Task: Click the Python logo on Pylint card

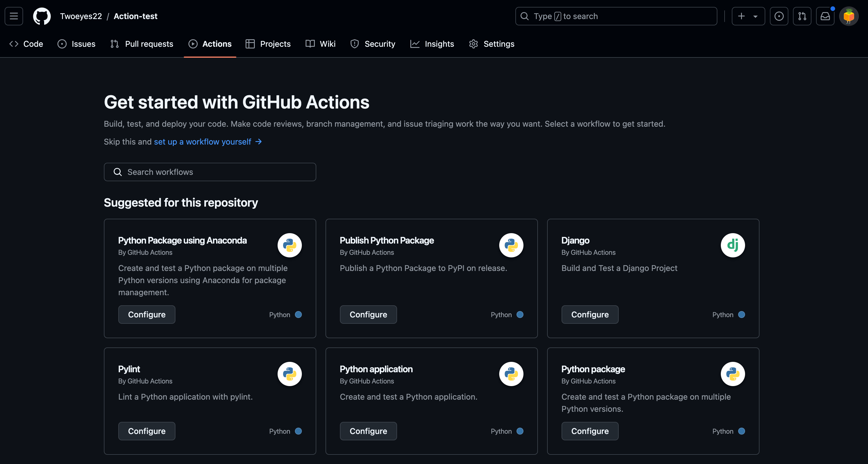Action: [289, 374]
